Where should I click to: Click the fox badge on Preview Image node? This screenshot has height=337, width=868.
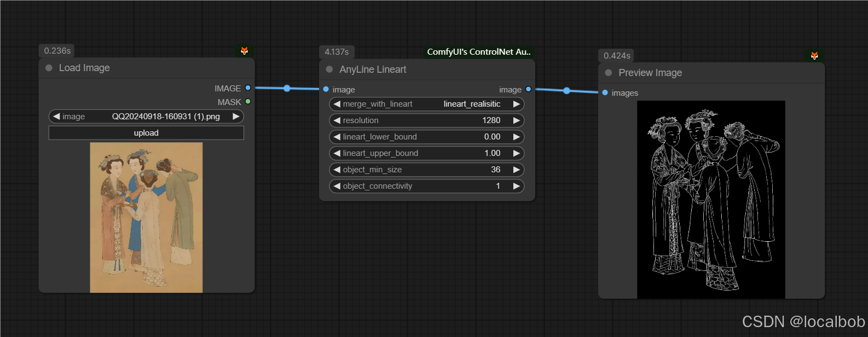pyautogui.click(x=814, y=56)
